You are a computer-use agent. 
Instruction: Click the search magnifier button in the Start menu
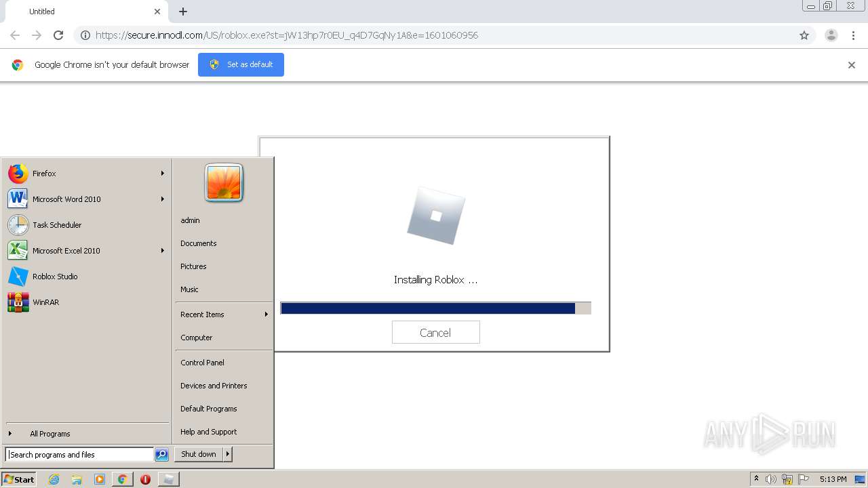[x=161, y=455]
